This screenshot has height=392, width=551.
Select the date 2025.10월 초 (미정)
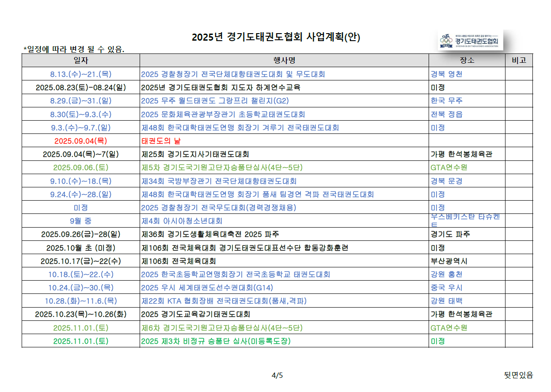tap(81, 248)
